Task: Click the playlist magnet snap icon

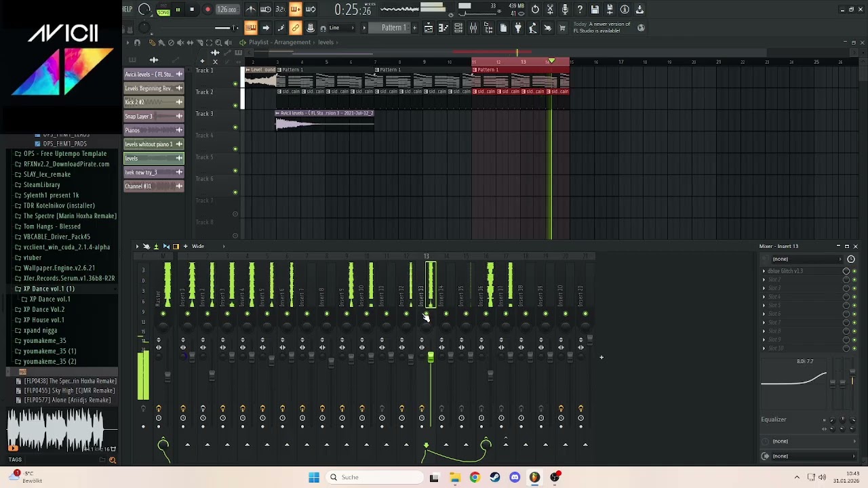Action: 137,43
